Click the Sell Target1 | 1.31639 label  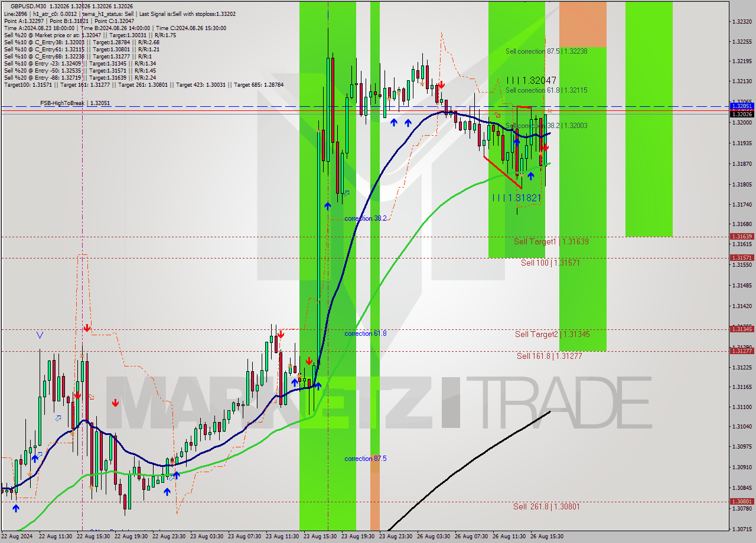(551, 241)
